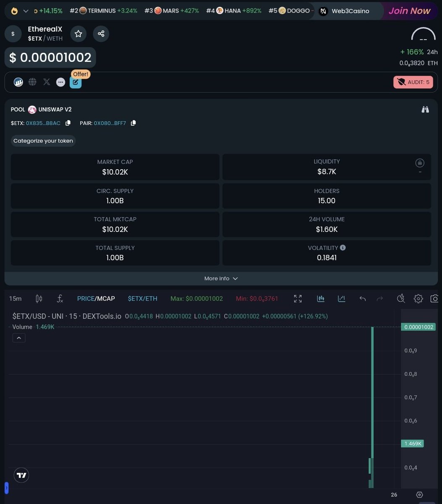Open the #3 MARS trending token
This screenshot has width=442, height=504.
(x=172, y=11)
